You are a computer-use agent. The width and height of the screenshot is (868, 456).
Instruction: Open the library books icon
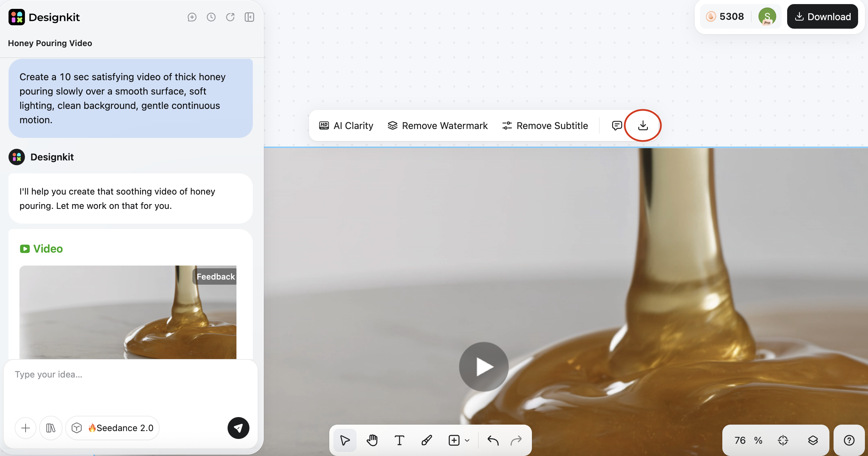(51, 428)
